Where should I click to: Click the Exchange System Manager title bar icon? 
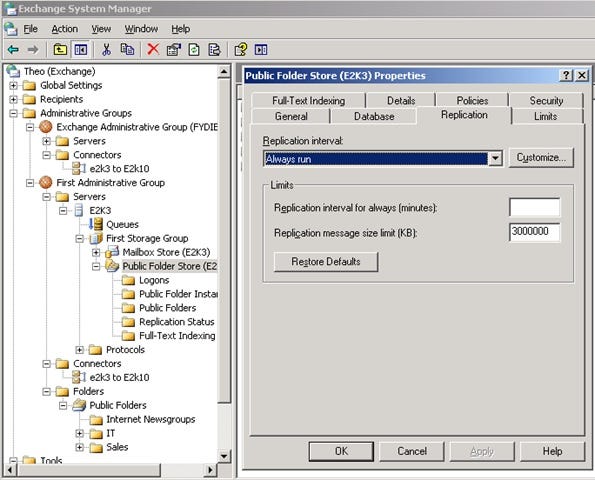pyautogui.click(x=10, y=8)
